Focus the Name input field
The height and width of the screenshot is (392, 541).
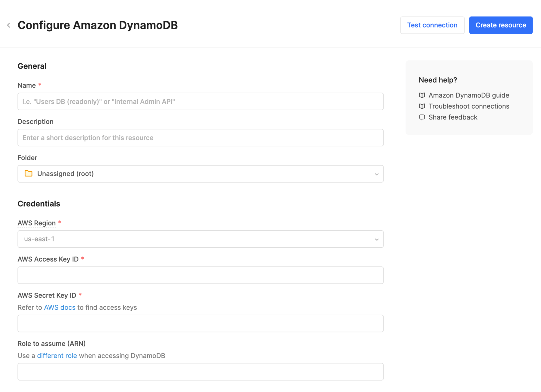(x=200, y=102)
